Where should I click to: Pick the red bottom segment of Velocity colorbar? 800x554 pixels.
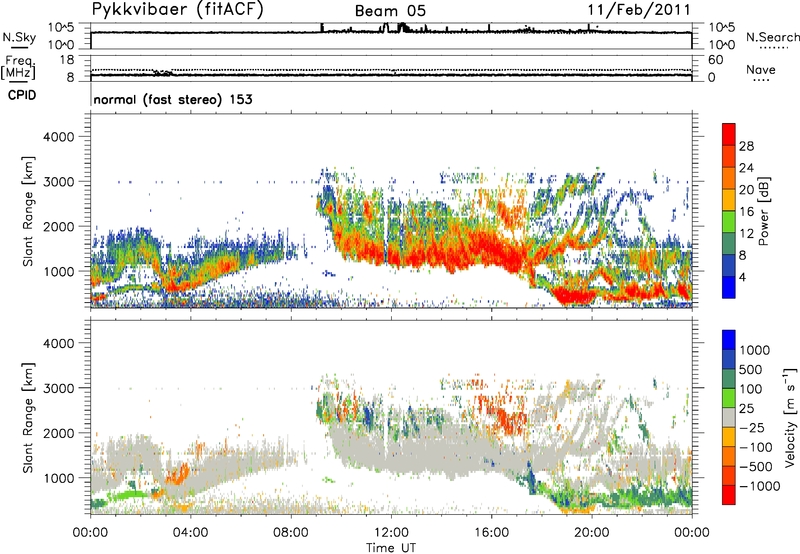(x=729, y=495)
